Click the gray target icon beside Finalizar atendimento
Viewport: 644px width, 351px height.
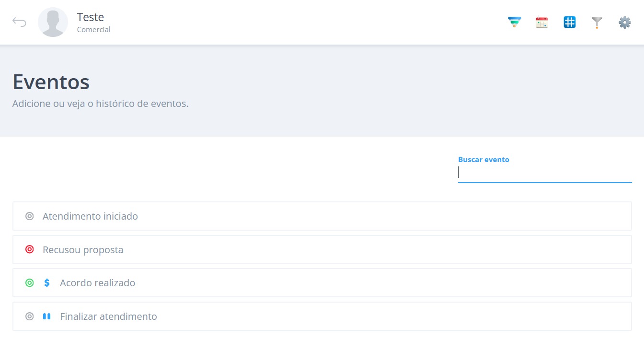point(30,316)
